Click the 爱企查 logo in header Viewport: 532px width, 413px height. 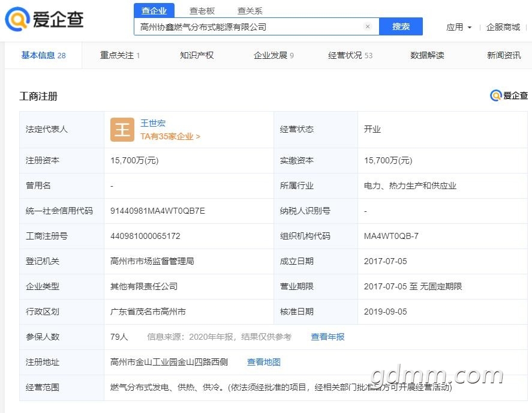[x=44, y=20]
